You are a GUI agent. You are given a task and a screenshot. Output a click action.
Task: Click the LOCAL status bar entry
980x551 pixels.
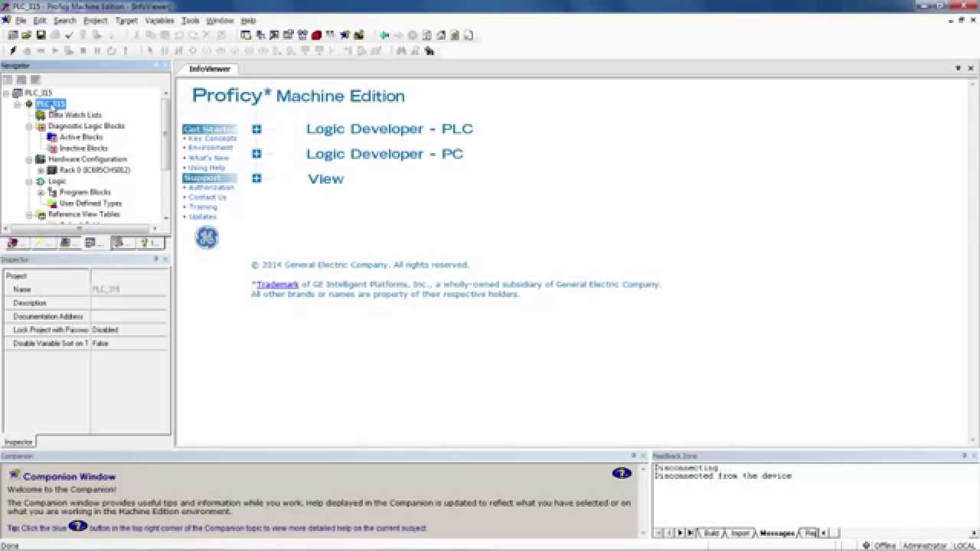[x=964, y=546]
